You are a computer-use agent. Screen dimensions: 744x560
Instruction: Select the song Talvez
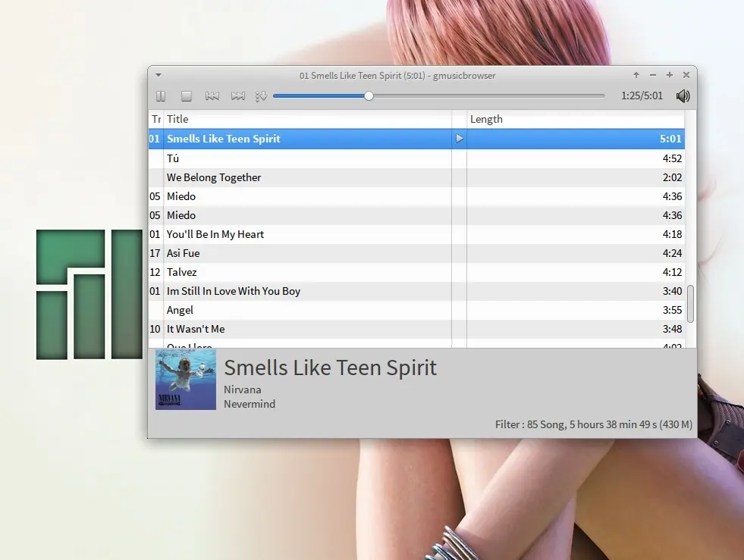coord(416,272)
